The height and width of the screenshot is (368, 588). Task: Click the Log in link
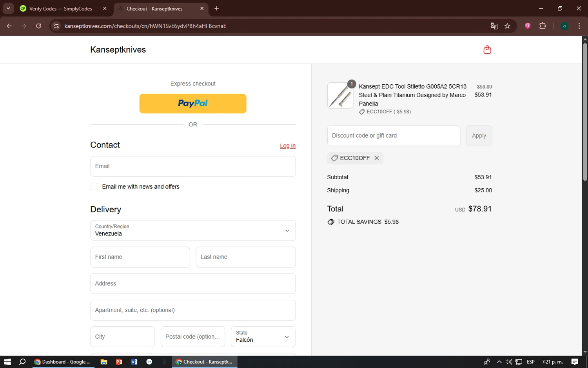tap(288, 146)
